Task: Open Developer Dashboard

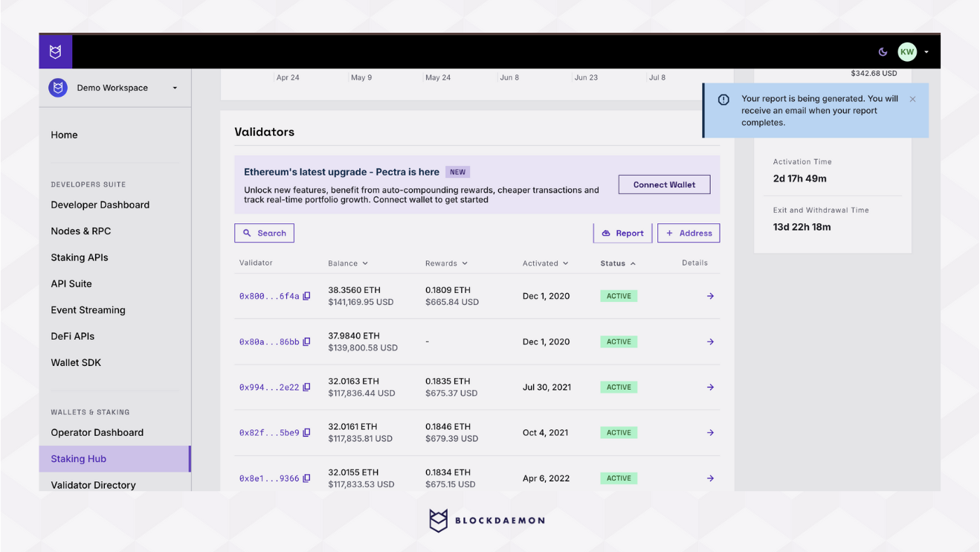Action: [100, 205]
